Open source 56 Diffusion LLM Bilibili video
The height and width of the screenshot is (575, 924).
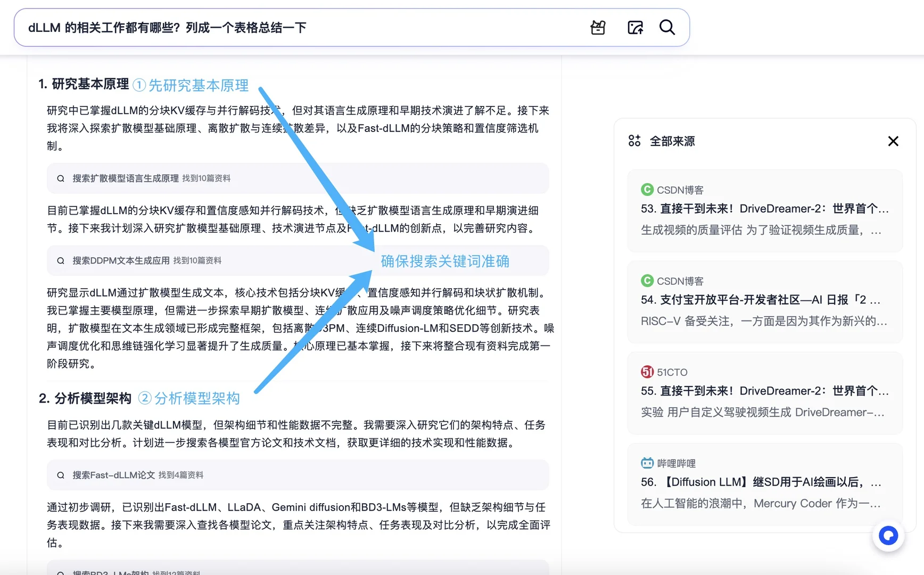pyautogui.click(x=765, y=484)
